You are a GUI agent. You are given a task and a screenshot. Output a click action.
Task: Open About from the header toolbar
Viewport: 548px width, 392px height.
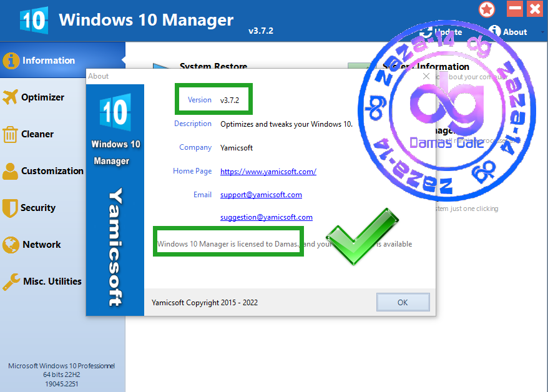[507, 31]
